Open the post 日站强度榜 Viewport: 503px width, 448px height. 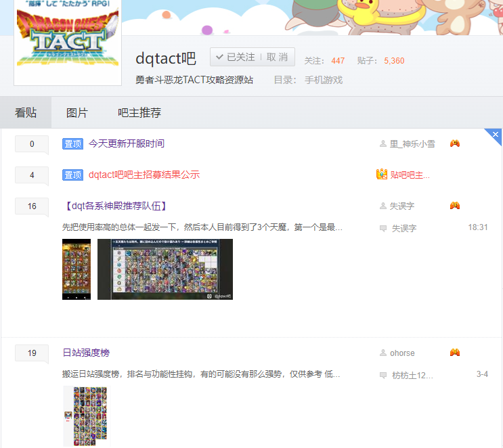pyautogui.click(x=86, y=353)
